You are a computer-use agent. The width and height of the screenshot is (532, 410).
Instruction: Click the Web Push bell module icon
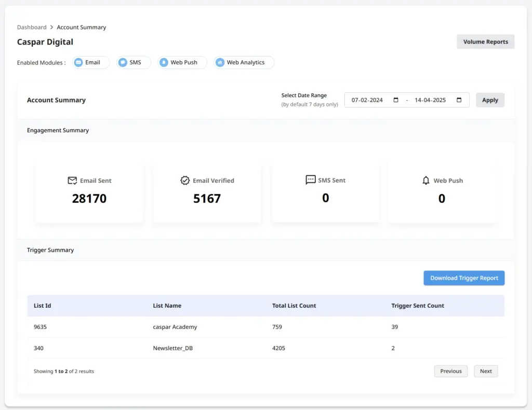(164, 62)
